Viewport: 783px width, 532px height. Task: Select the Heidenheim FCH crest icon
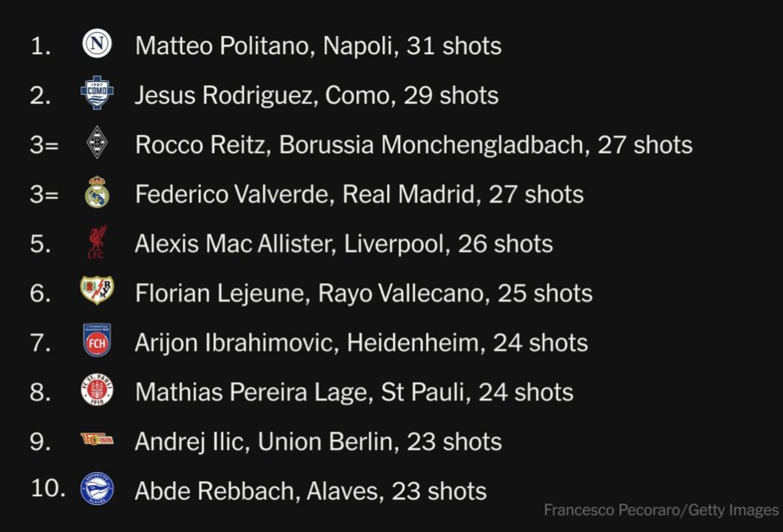coord(97,340)
